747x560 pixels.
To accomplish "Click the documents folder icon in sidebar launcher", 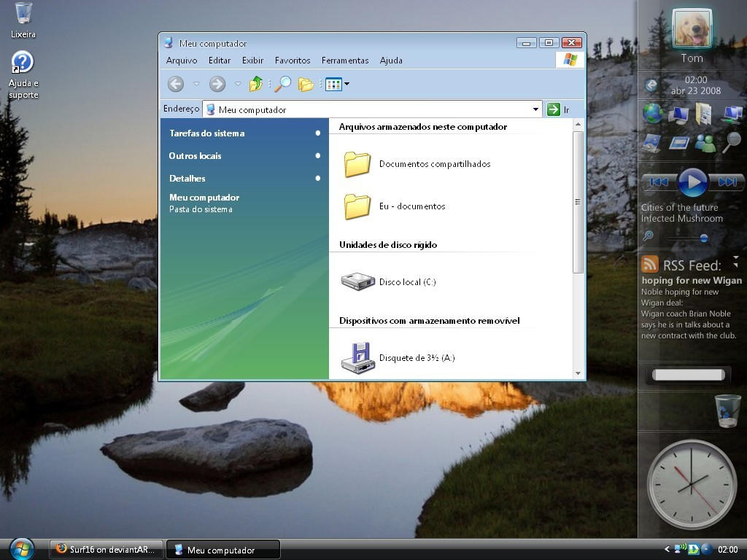I will point(703,114).
